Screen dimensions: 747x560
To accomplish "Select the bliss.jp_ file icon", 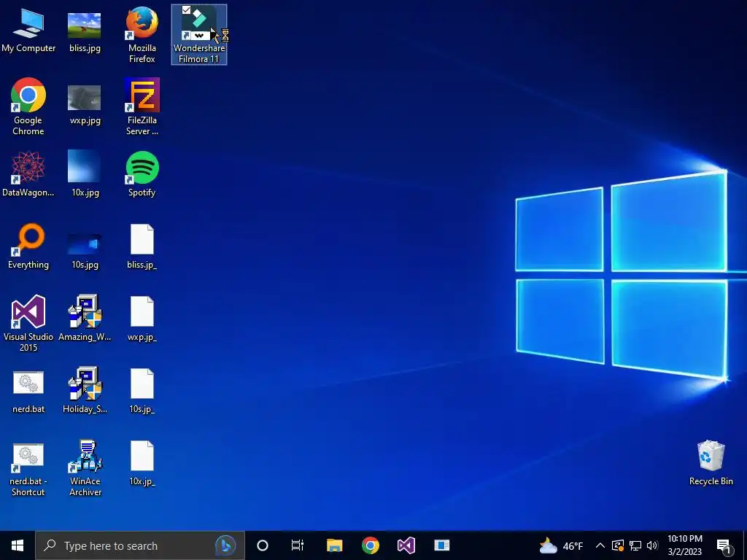I will coord(142,246).
